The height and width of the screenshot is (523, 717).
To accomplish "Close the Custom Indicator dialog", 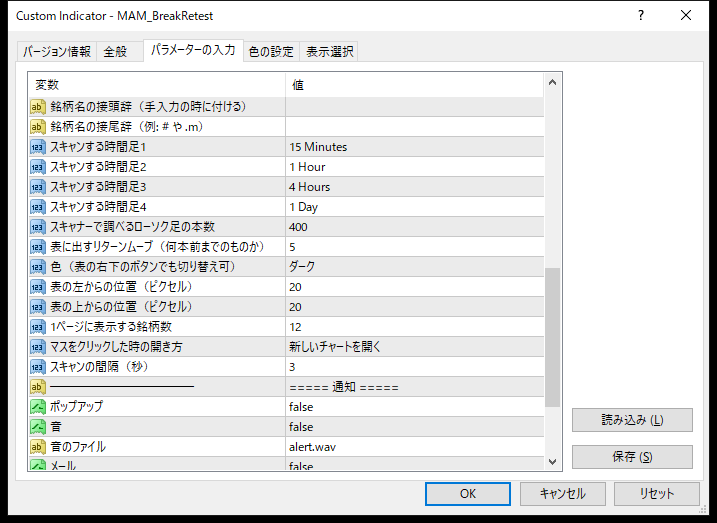I will [686, 15].
